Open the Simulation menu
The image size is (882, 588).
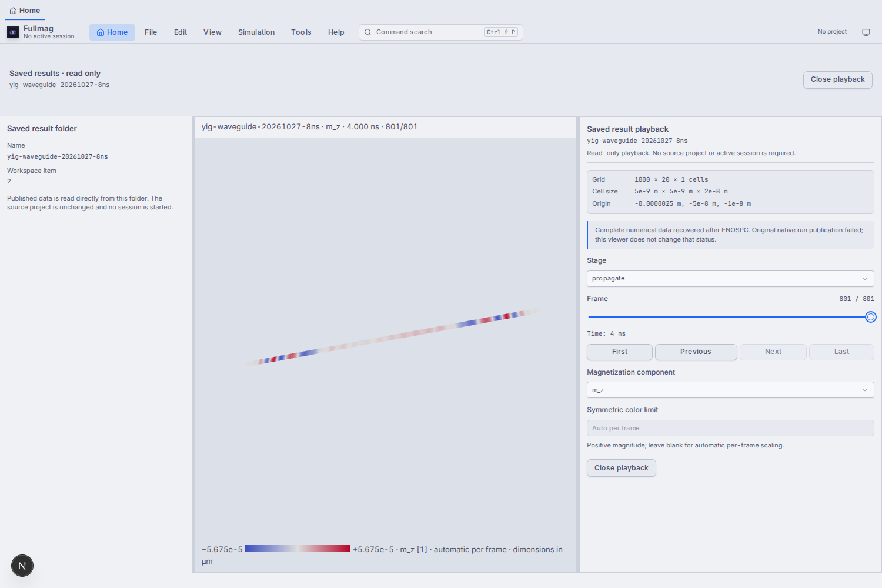[x=256, y=32]
